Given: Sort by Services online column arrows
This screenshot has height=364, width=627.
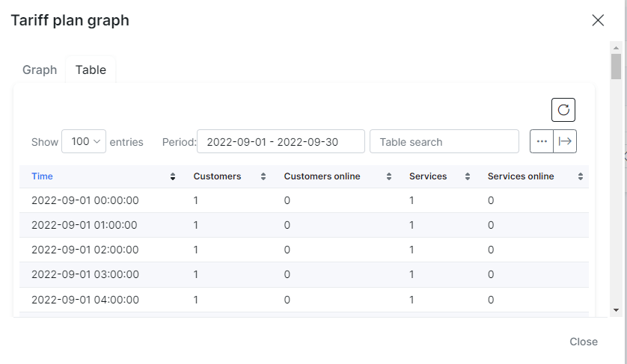Looking at the screenshot, I should point(580,176).
